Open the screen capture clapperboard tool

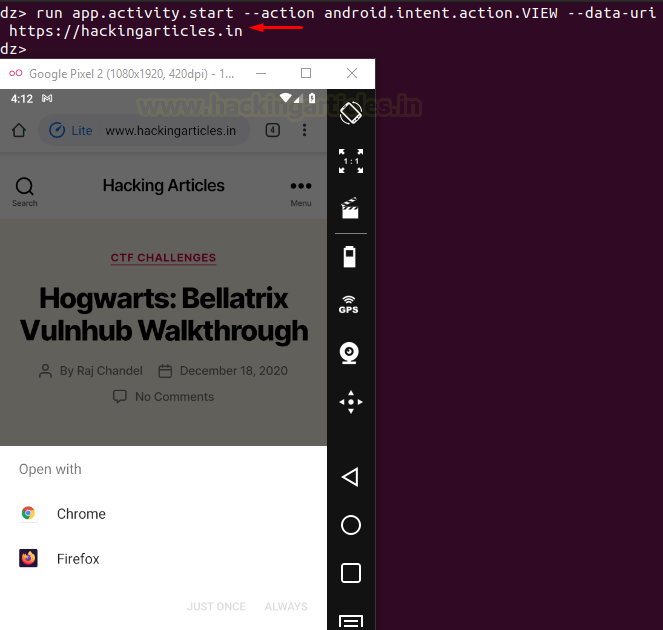(x=350, y=208)
